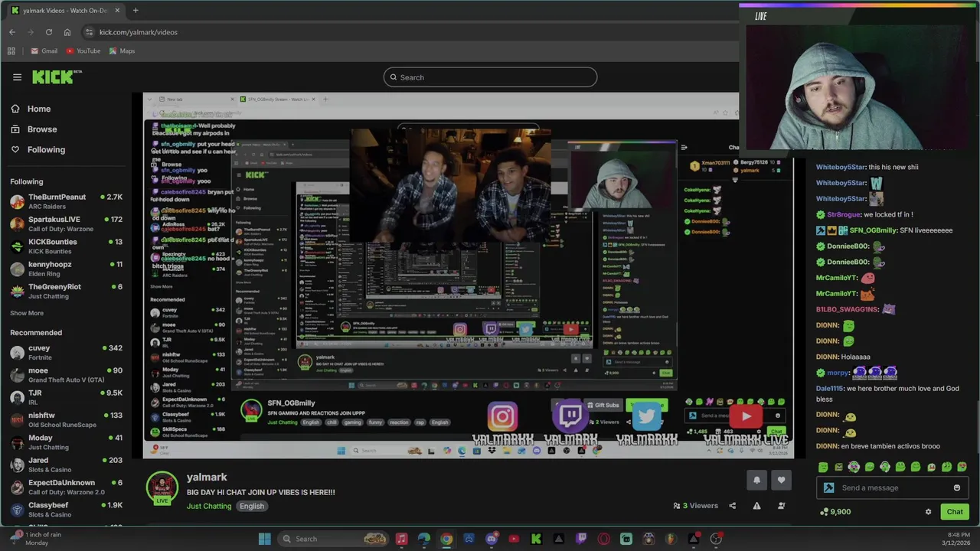Open Opera browser from taskbar
Viewport: 980px width, 551px height.
[604, 539]
